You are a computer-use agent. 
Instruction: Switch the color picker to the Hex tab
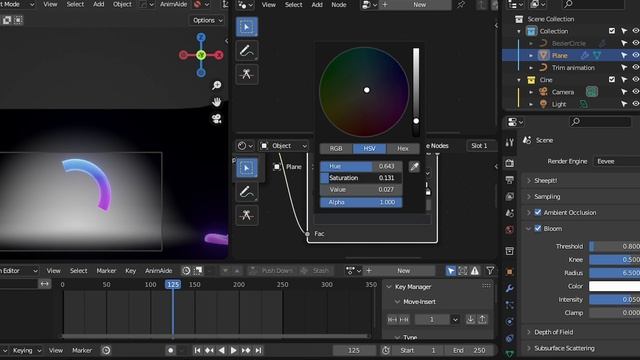click(x=403, y=148)
